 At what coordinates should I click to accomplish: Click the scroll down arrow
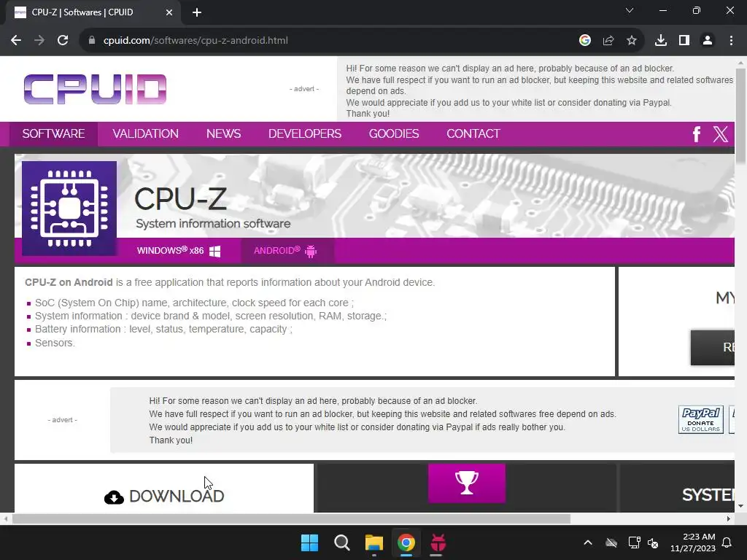[x=740, y=506]
